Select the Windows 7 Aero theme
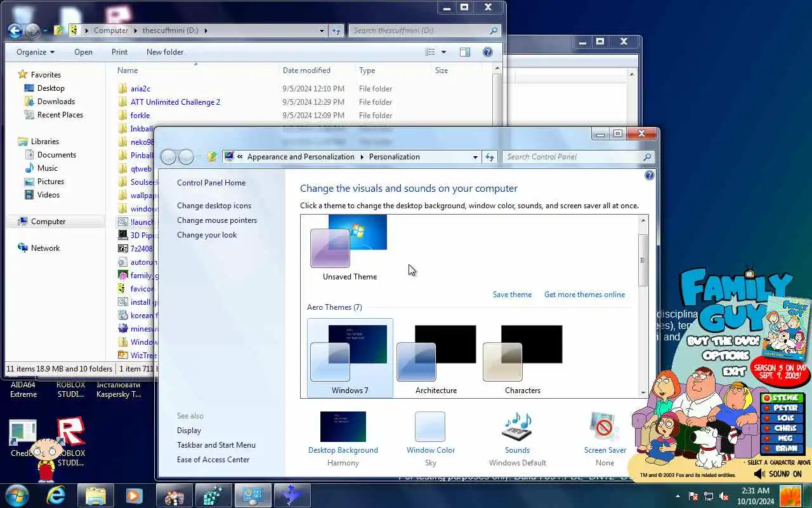812x508 pixels. pos(350,359)
